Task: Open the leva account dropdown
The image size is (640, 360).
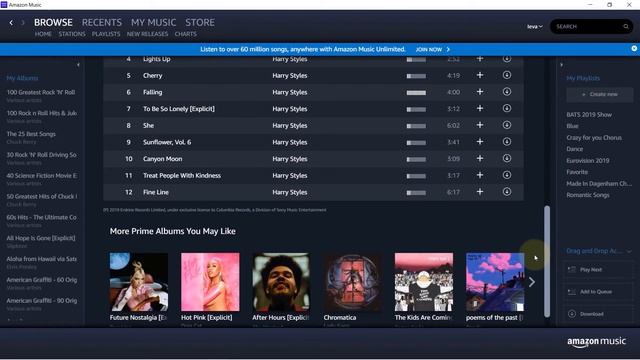Action: click(535, 27)
